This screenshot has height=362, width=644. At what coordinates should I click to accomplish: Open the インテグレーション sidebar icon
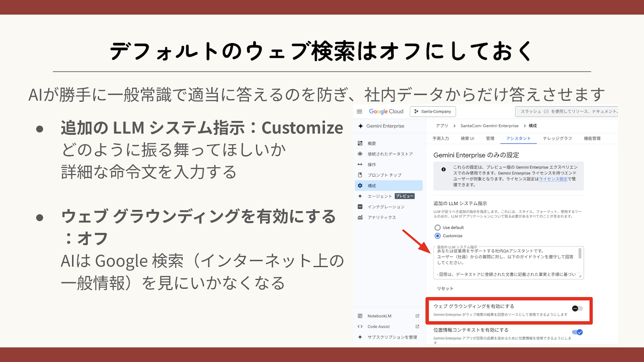[x=360, y=207]
